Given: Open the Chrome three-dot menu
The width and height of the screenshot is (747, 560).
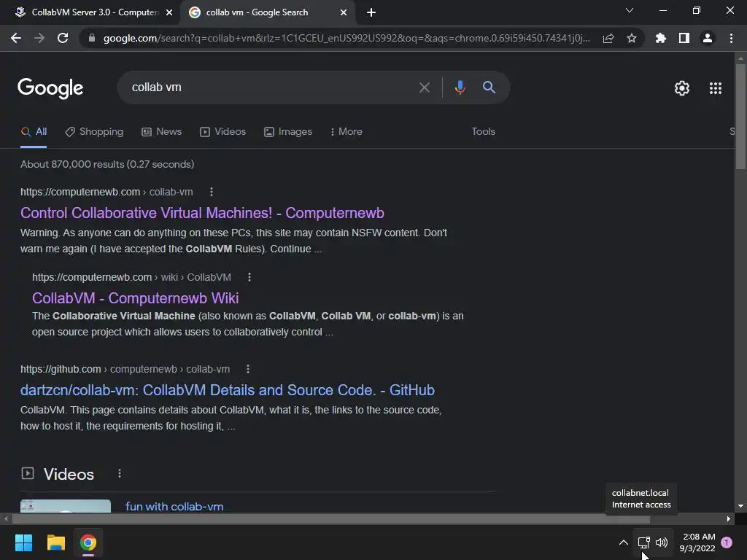Looking at the screenshot, I should (x=731, y=38).
